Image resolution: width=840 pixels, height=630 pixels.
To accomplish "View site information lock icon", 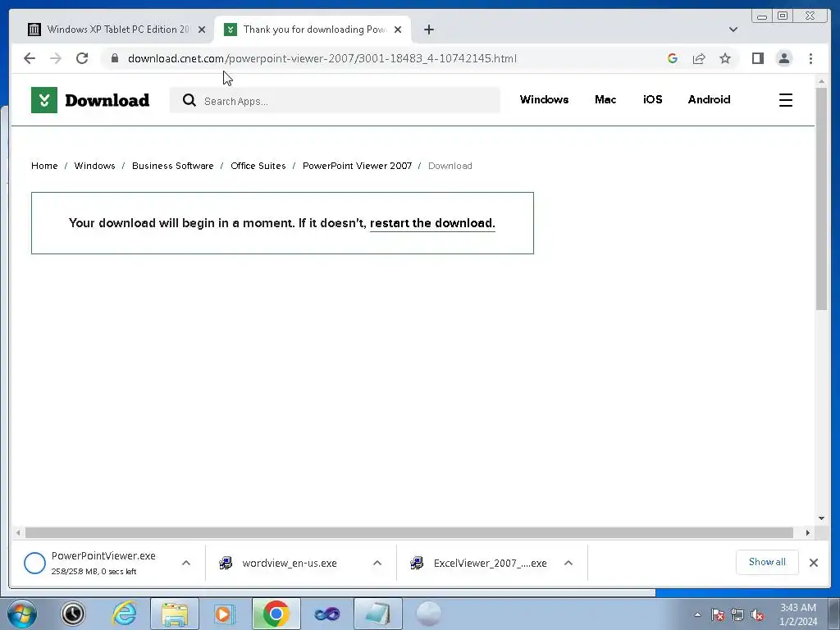I will tap(115, 58).
